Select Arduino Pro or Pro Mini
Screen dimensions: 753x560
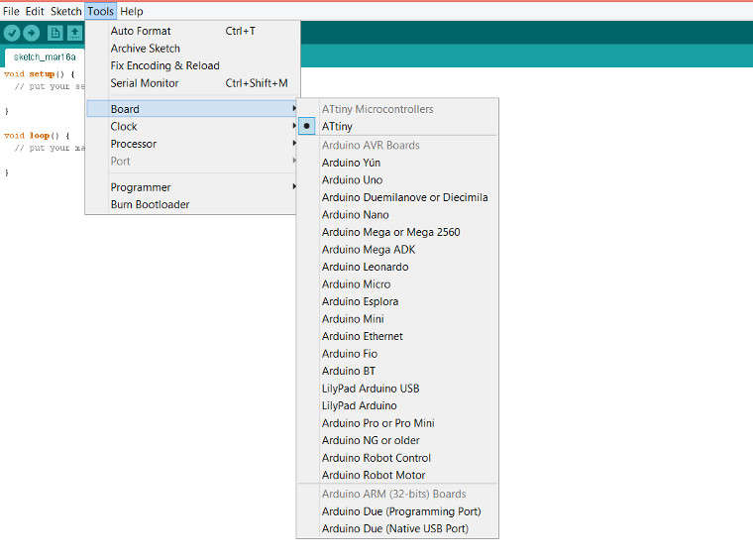point(397,423)
